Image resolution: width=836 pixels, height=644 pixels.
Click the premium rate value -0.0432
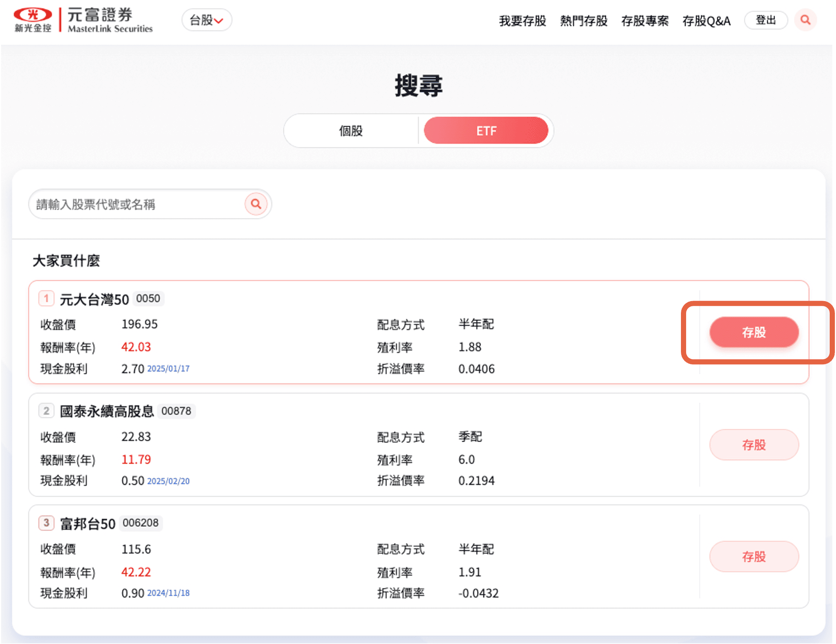479,593
